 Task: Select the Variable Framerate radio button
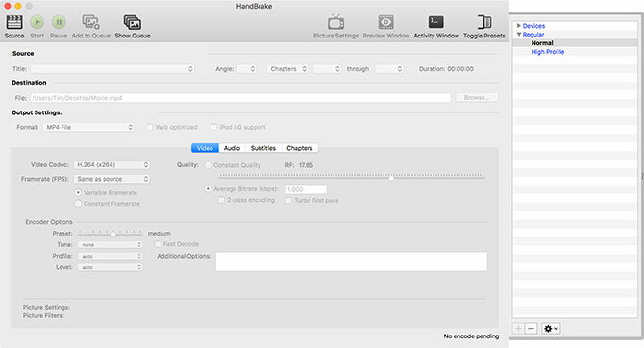(x=78, y=192)
